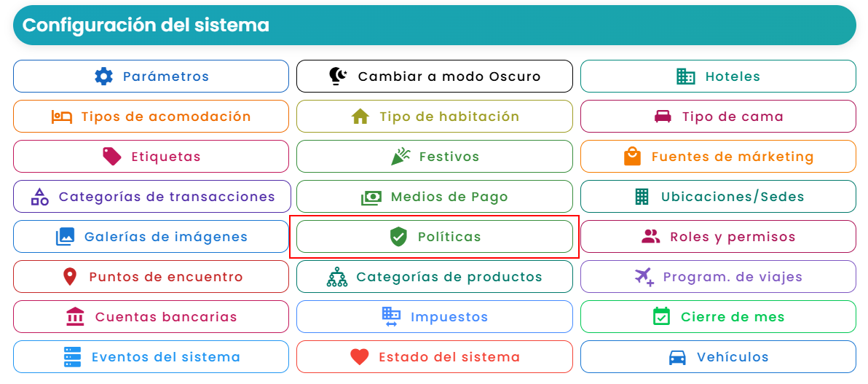Go to Categorías de transacciones
The width and height of the screenshot is (868, 384).
pos(151,196)
